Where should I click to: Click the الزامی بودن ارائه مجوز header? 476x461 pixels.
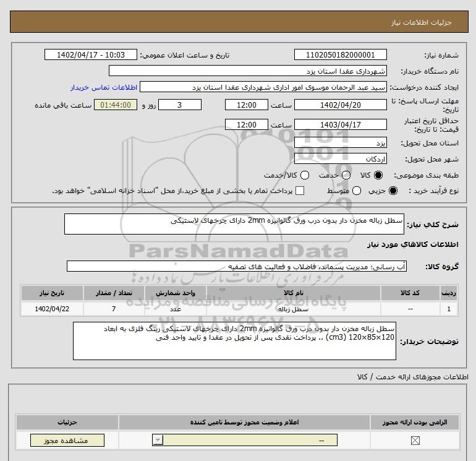tap(415, 422)
